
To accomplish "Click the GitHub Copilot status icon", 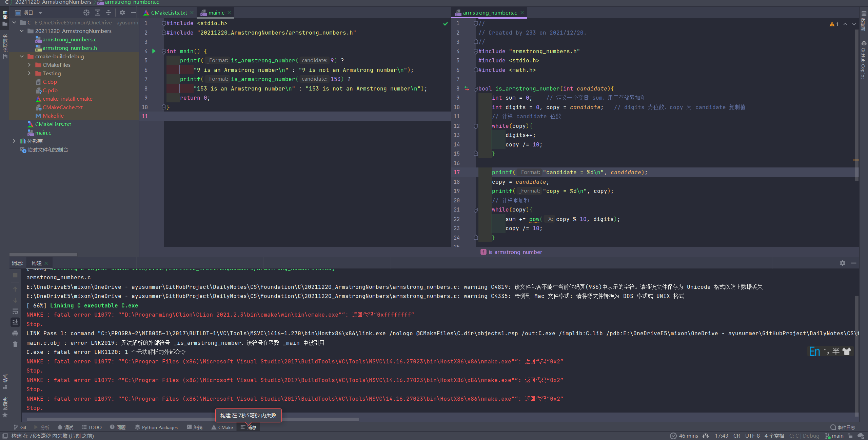I will point(706,436).
